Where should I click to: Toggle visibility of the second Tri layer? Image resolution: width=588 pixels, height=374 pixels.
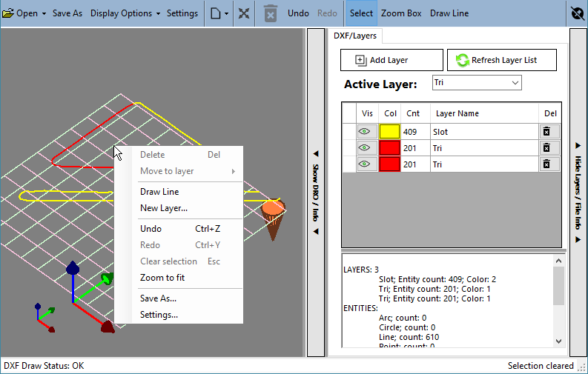[367, 164]
